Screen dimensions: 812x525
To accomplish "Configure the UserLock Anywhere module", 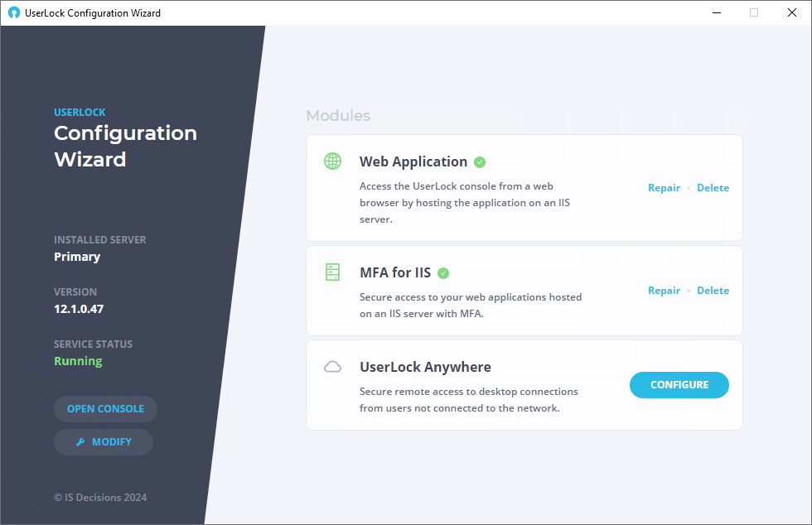I will point(679,385).
